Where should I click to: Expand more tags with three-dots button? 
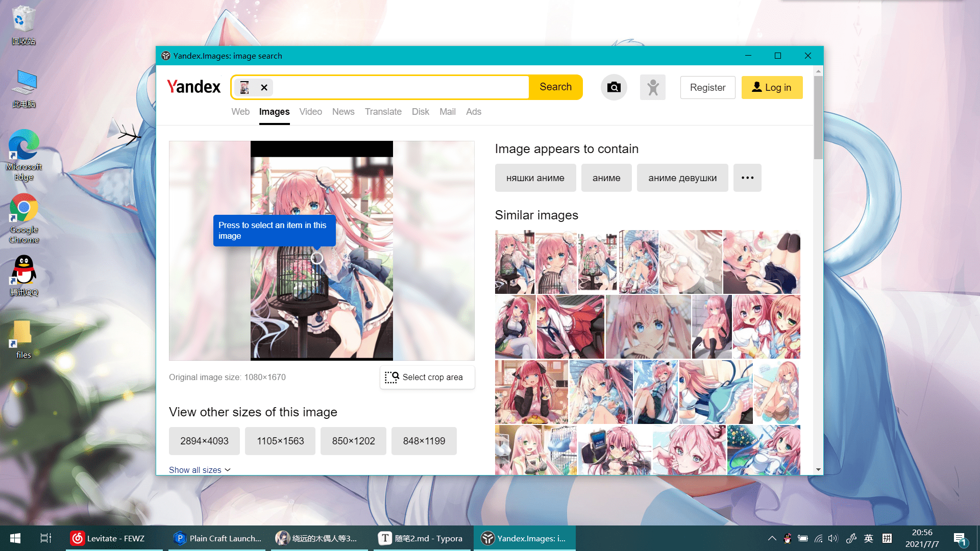[747, 178]
